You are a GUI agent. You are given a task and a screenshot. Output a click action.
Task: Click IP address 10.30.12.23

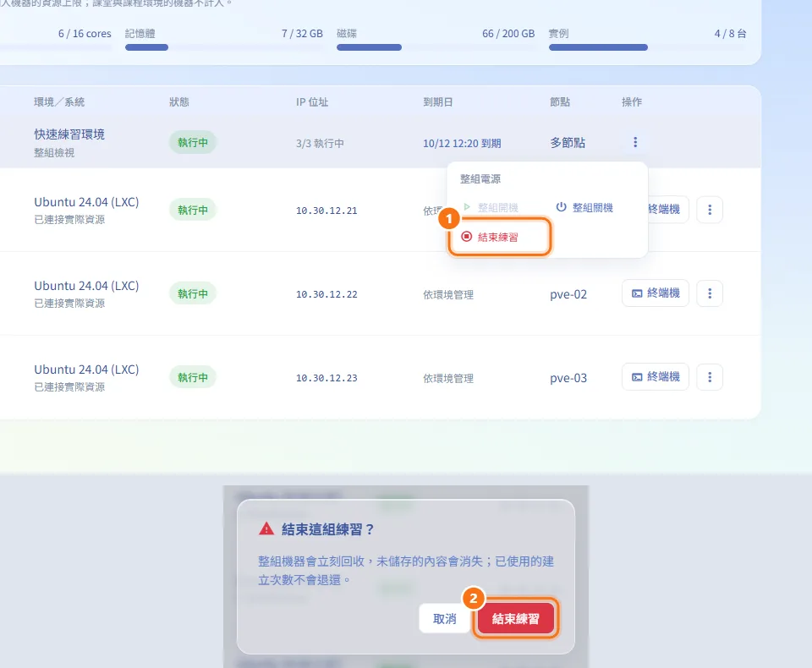click(x=326, y=379)
